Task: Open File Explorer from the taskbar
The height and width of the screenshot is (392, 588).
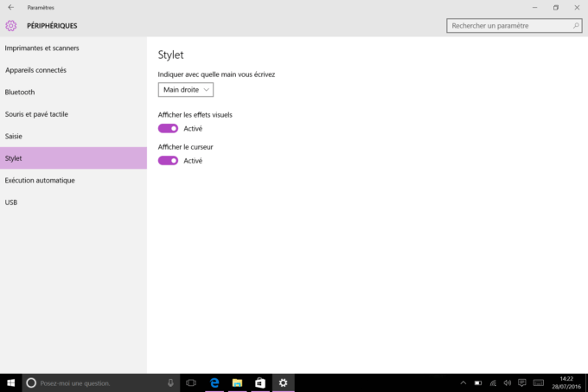Action: pyautogui.click(x=237, y=383)
